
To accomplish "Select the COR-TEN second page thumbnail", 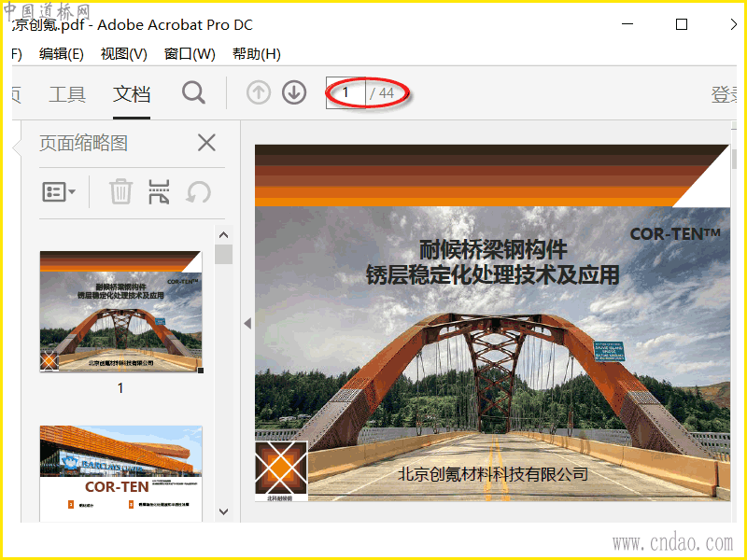I will tap(121, 473).
